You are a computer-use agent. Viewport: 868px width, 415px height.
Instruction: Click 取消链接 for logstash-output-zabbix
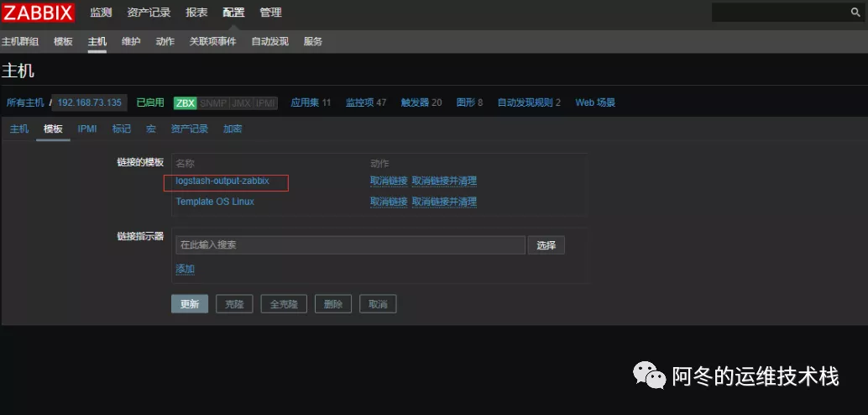click(x=389, y=181)
